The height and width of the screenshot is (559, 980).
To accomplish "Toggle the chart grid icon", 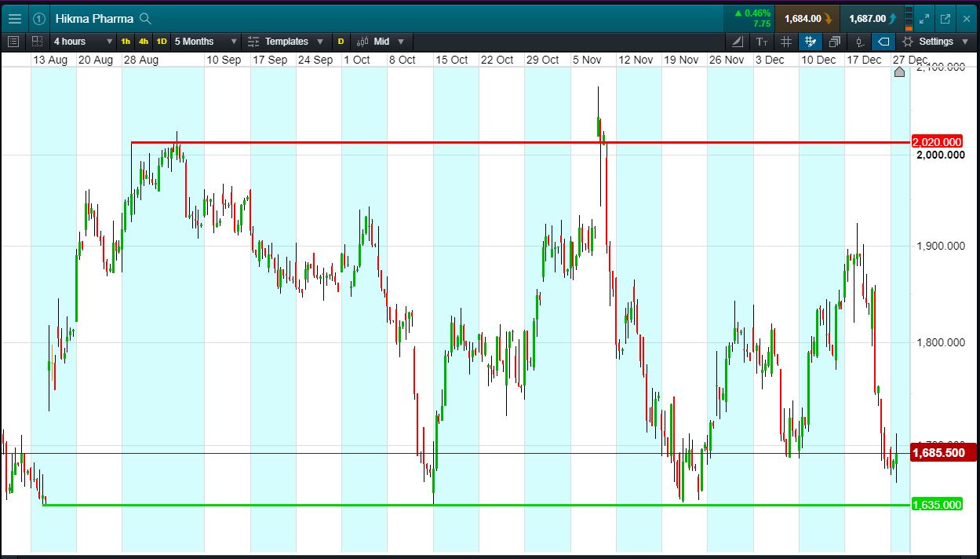I will [x=786, y=42].
